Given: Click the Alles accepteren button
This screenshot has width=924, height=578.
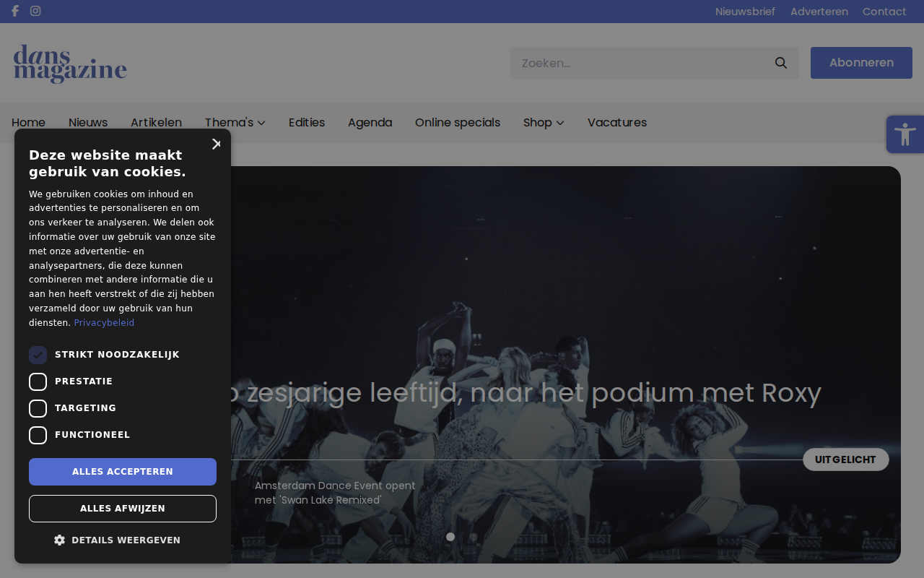Looking at the screenshot, I should [123, 472].
